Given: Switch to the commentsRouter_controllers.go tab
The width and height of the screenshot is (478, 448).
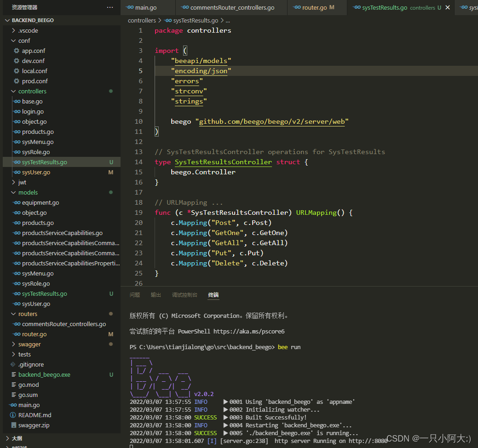Looking at the screenshot, I should coord(227,7).
